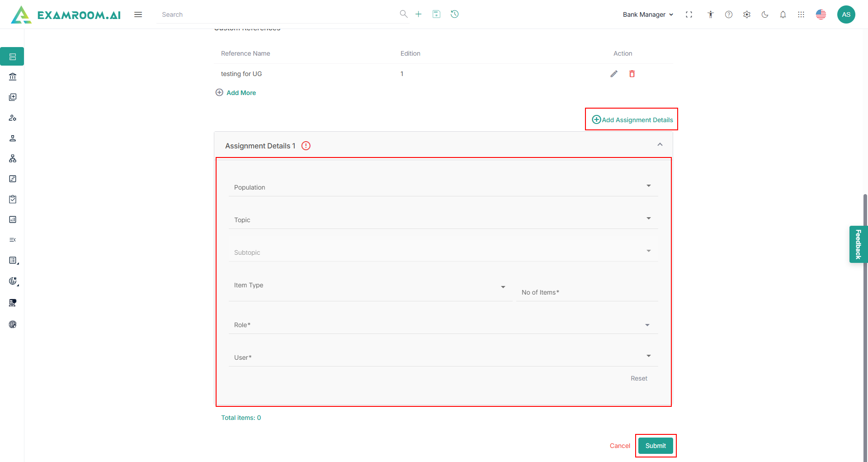Screen dimensions: 868x462
Task: Delete the 'testing for UG' reference
Action: [632, 74]
